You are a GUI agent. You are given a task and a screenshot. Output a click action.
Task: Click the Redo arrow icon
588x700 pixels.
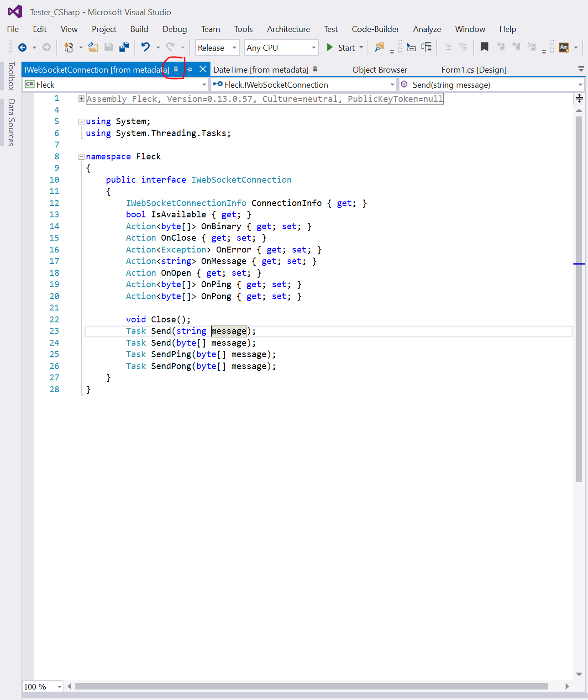point(170,47)
